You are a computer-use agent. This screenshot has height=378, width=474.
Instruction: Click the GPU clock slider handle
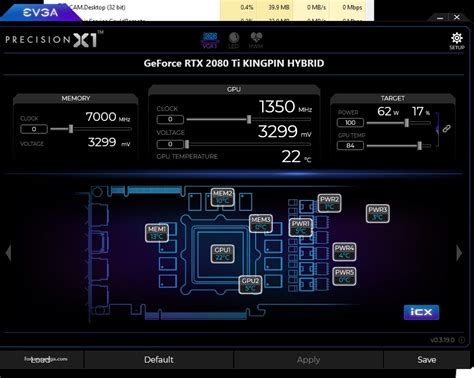tap(249, 119)
